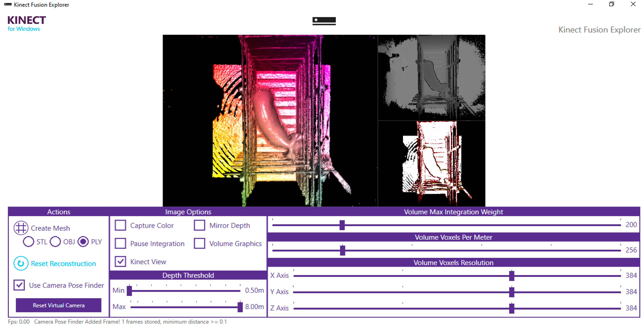644x328 pixels.
Task: Uncheck the Kinect View checkbox
Action: pyautogui.click(x=120, y=262)
